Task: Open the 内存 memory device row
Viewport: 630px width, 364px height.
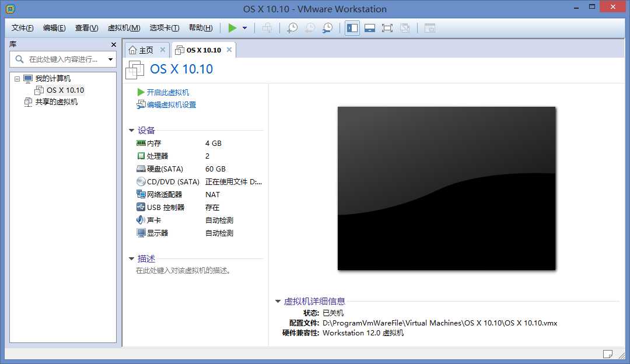Action: pos(199,143)
